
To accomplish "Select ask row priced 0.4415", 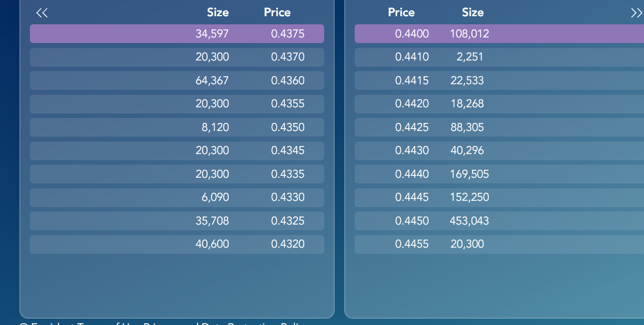I will coord(499,80).
